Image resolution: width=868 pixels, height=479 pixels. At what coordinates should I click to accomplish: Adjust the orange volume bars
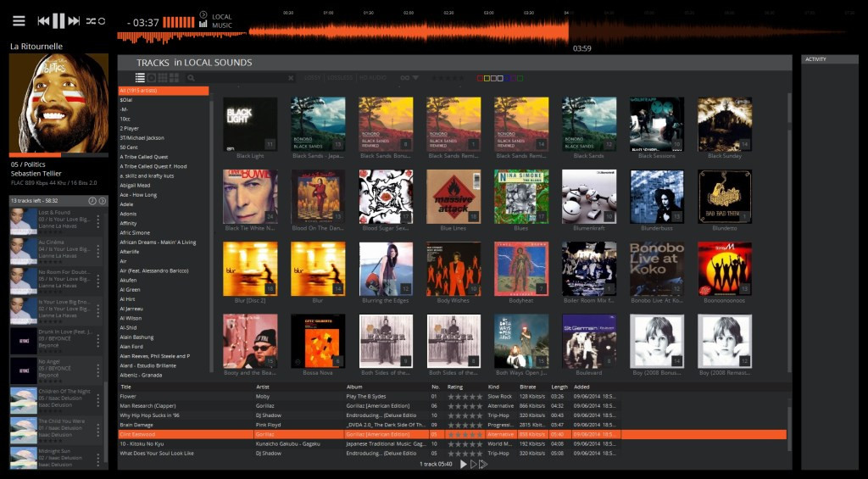179,22
